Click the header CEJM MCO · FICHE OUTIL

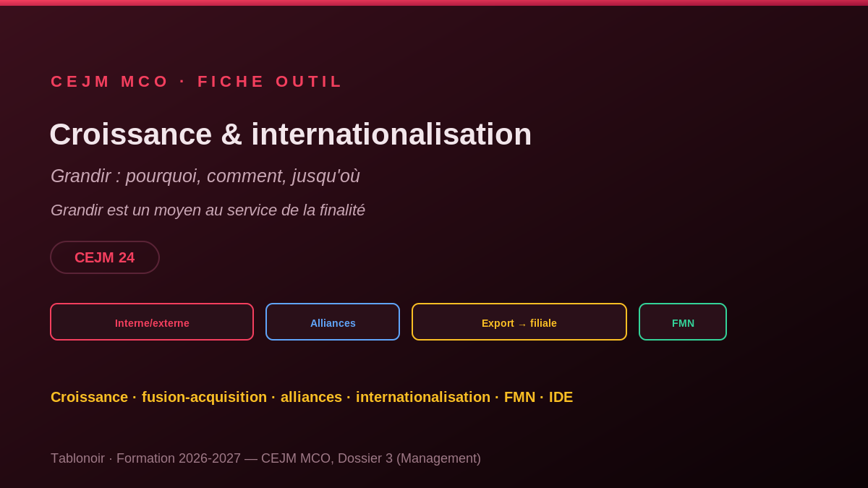pyautogui.click(x=197, y=82)
